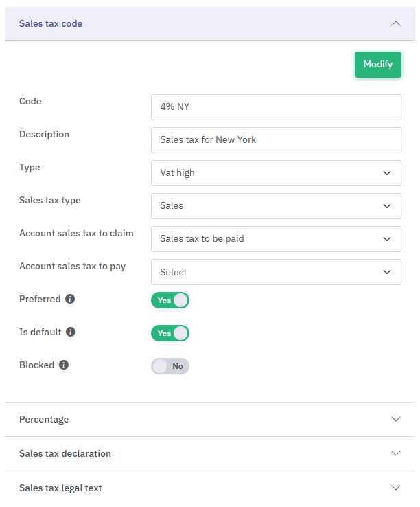Open the Account sales tax to claim dropdown
This screenshot has width=420, height=507.
pyautogui.click(x=276, y=239)
